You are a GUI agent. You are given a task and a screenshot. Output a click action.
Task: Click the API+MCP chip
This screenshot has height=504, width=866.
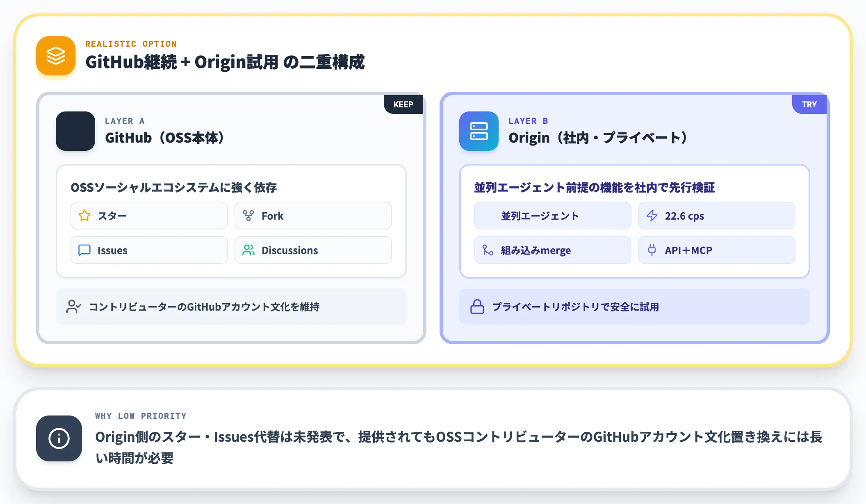click(x=717, y=250)
